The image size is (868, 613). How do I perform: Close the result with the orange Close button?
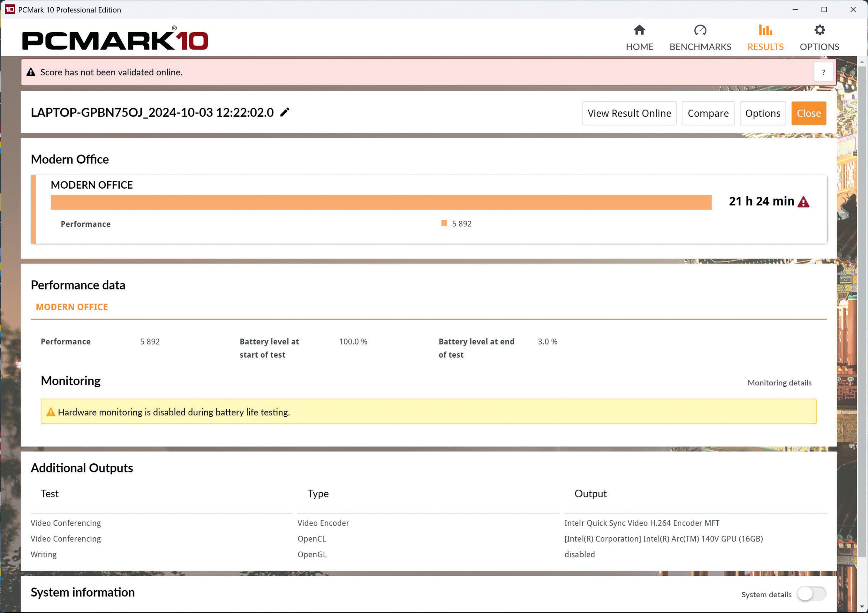click(809, 113)
